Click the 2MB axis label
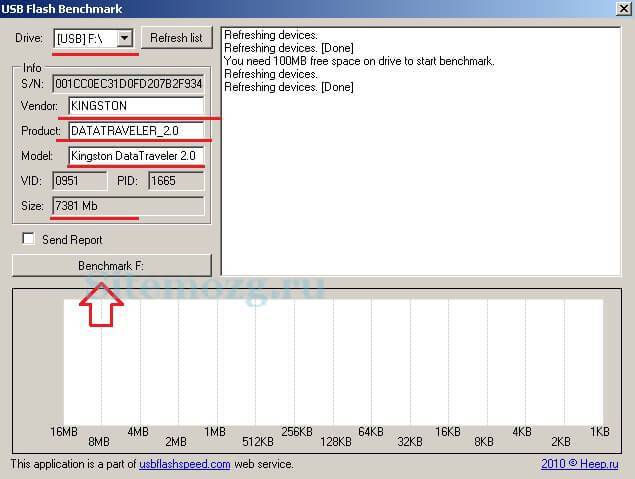Image resolution: width=635 pixels, height=479 pixels. [x=176, y=441]
